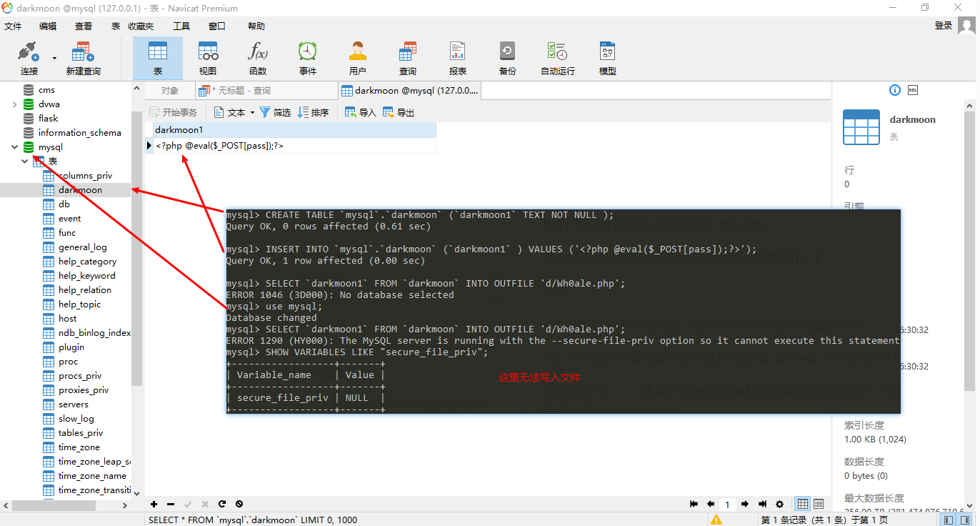Open the Automation (自动运行) toolbar icon
980x526 pixels.
[557, 59]
